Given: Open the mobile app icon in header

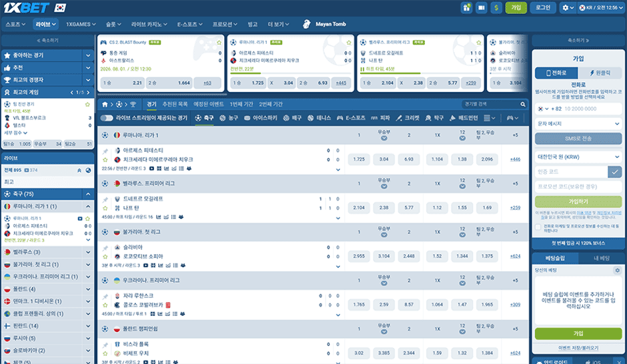Looking at the screenshot, I should (x=482, y=7).
